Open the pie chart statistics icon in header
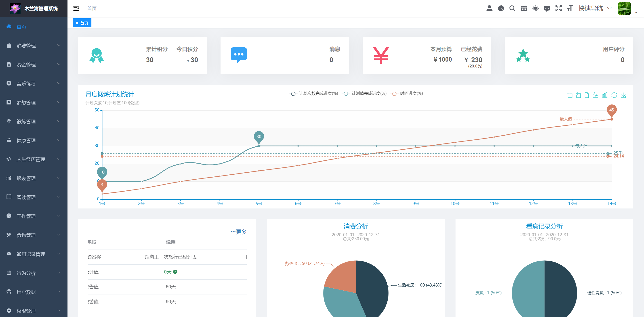The image size is (644, 317). [x=501, y=9]
